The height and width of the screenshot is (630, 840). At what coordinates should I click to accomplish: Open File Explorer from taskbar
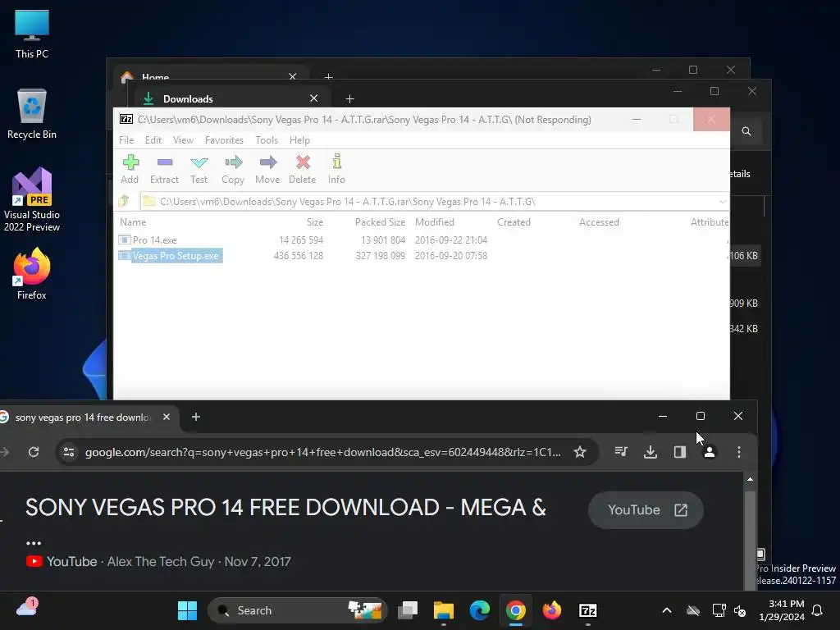444,610
